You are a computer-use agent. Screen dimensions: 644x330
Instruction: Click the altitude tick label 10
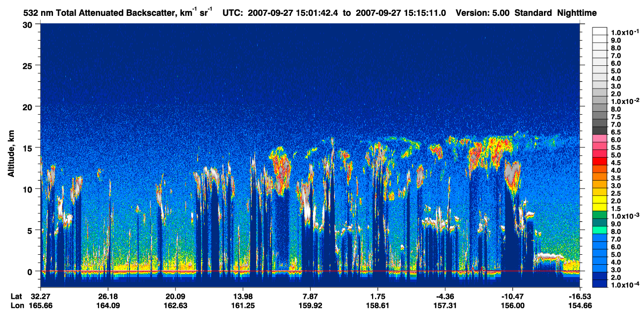tap(29, 189)
